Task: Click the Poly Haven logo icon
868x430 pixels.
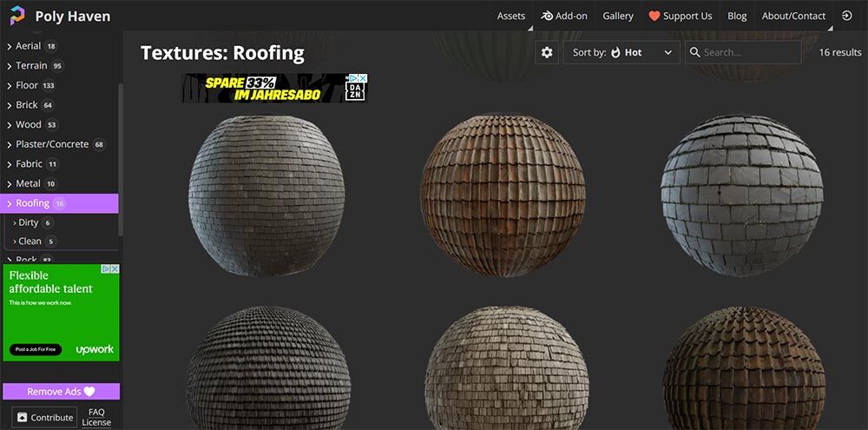Action: [x=17, y=16]
